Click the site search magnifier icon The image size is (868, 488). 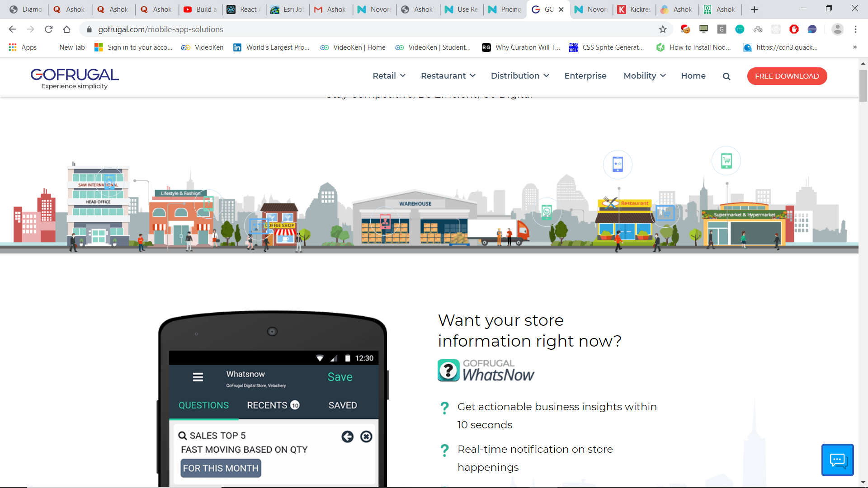coord(726,76)
